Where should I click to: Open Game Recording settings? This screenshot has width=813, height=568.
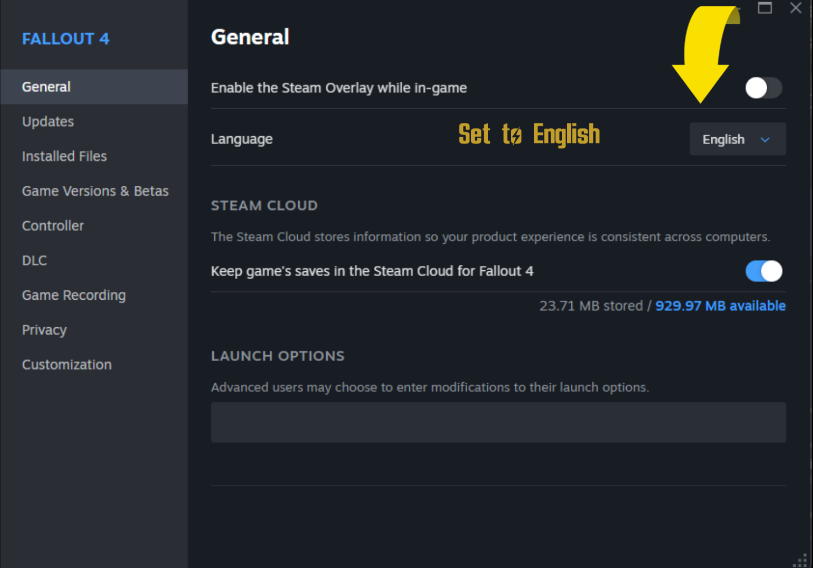click(74, 295)
